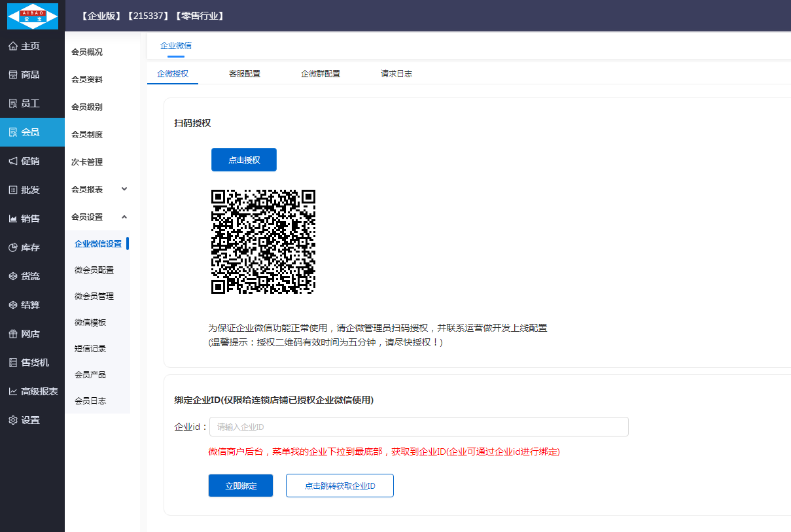The width and height of the screenshot is (791, 532).
Task: Click the 会员 icon in the sidebar
Action: [13, 132]
